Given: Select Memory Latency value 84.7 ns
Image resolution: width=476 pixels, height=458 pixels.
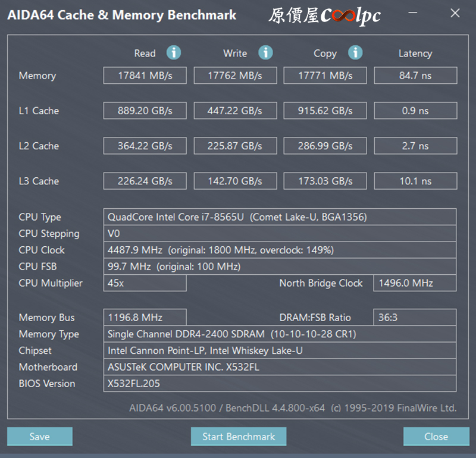Looking at the screenshot, I should pos(415,76).
